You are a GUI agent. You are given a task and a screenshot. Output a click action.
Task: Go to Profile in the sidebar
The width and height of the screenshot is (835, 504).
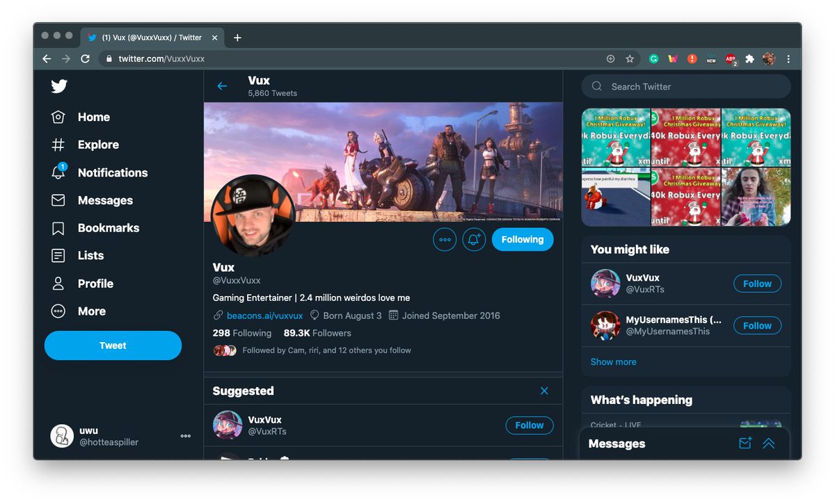pos(82,284)
